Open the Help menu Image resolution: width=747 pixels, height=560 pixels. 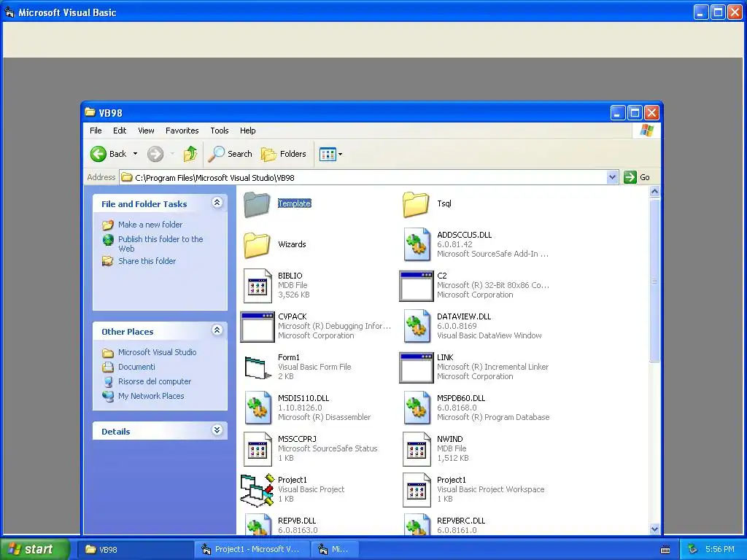[x=248, y=131]
